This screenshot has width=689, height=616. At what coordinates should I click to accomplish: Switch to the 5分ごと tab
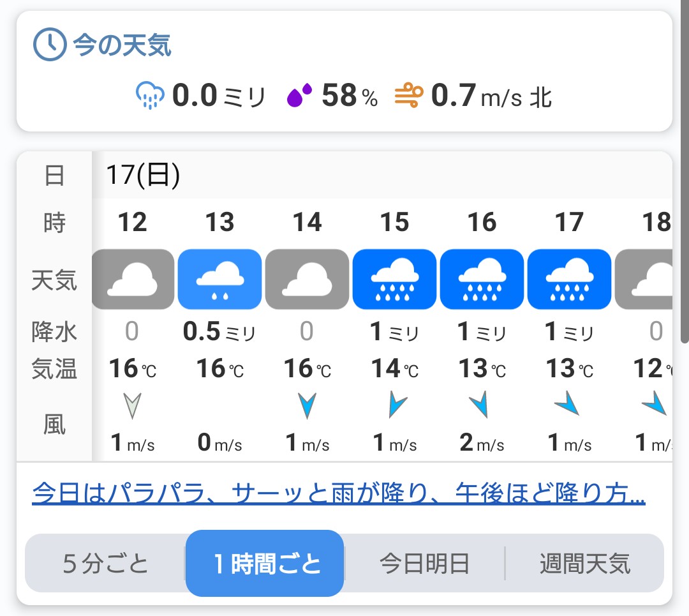(x=105, y=564)
